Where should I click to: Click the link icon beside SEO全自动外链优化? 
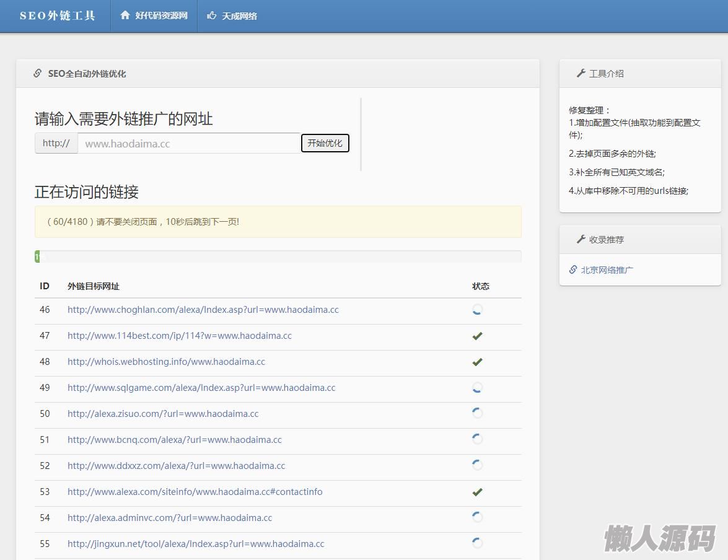point(38,74)
